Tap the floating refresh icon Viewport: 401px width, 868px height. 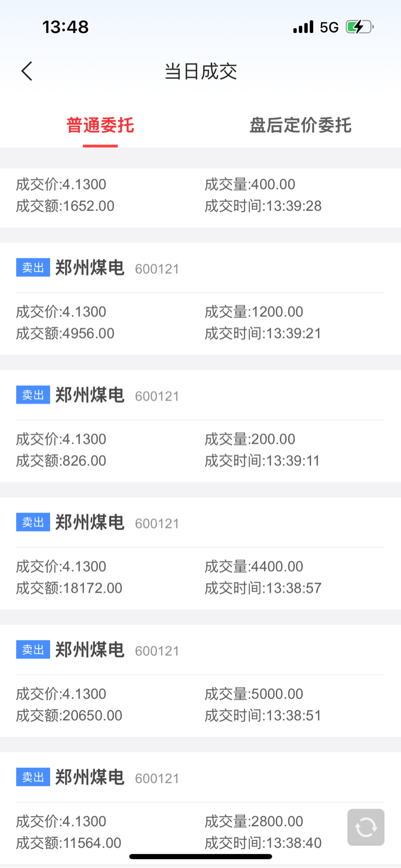[366, 827]
